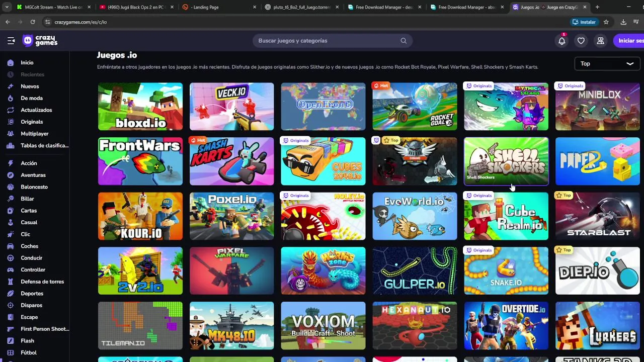
Task: Click the Aventuras category icon
Action: [x=10, y=175]
